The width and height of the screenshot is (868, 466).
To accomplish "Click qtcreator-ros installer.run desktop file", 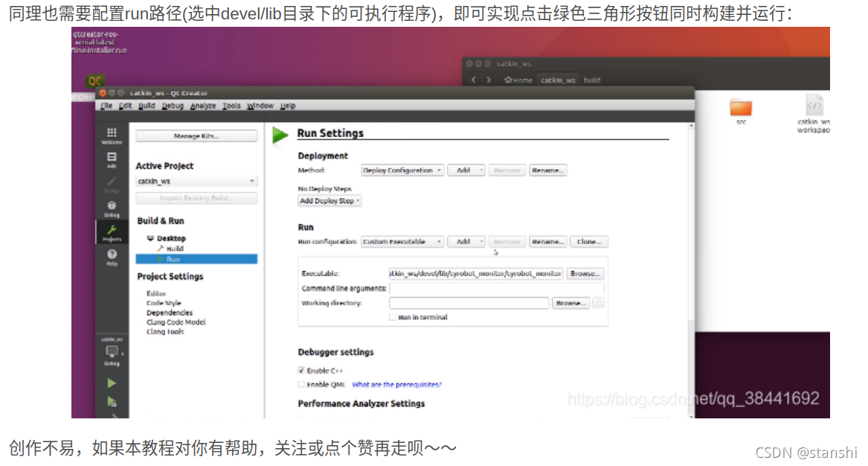I will [x=100, y=42].
